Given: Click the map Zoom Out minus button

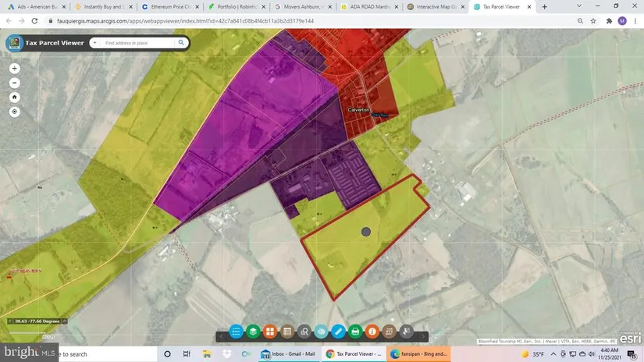Looking at the screenshot, I should [x=14, y=82].
